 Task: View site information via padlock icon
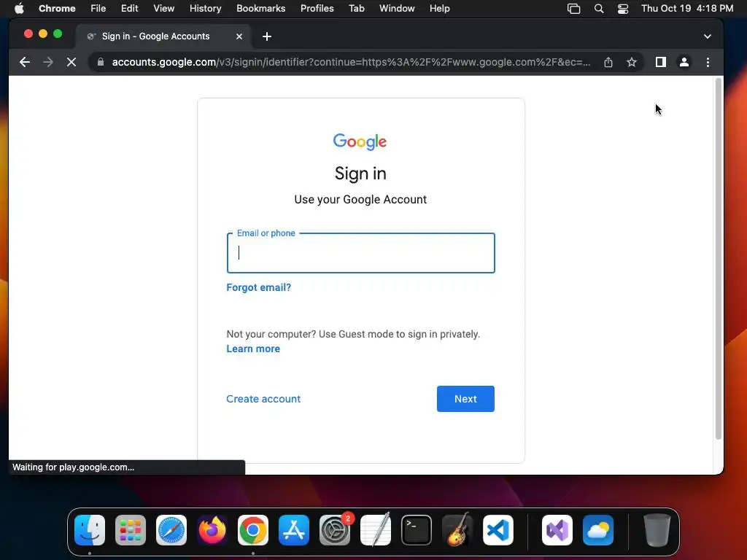click(x=101, y=62)
